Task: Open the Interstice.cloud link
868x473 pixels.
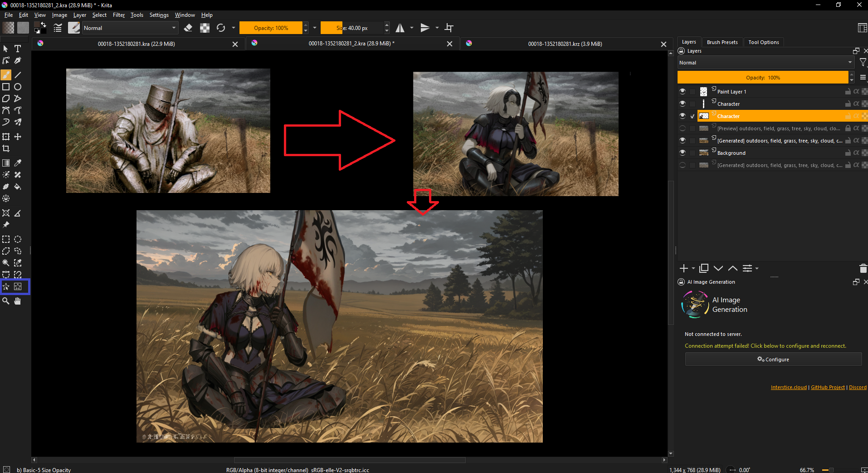Action: [789, 387]
